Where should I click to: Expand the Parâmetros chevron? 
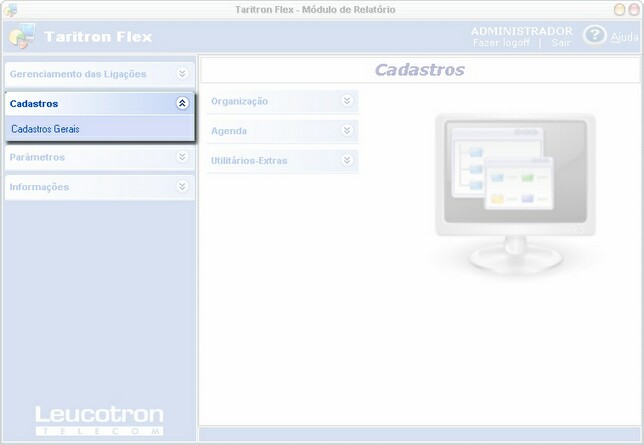pyautogui.click(x=182, y=157)
